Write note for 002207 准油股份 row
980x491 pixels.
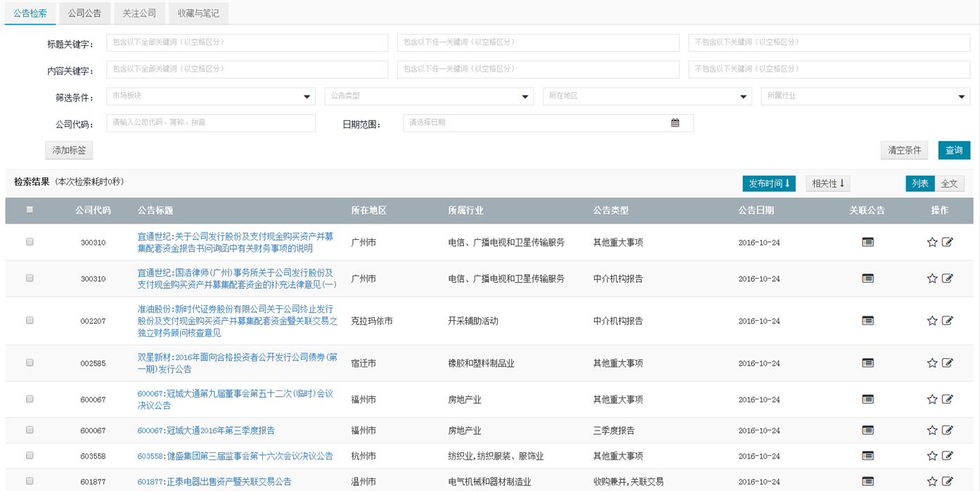(948, 321)
